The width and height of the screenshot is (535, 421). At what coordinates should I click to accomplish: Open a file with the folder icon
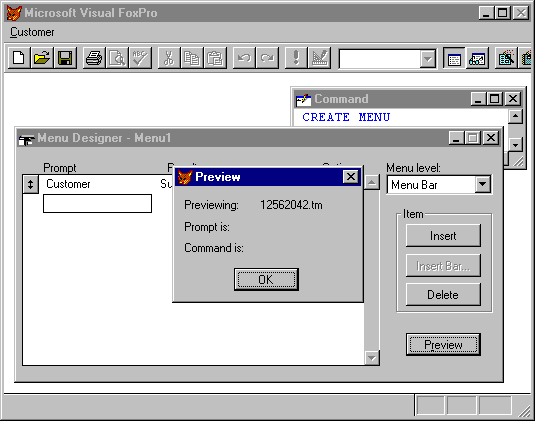(42, 58)
